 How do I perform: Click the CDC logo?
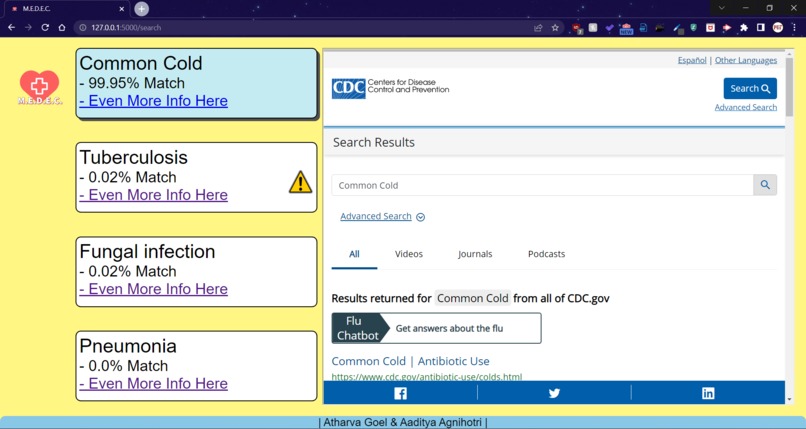[x=349, y=88]
